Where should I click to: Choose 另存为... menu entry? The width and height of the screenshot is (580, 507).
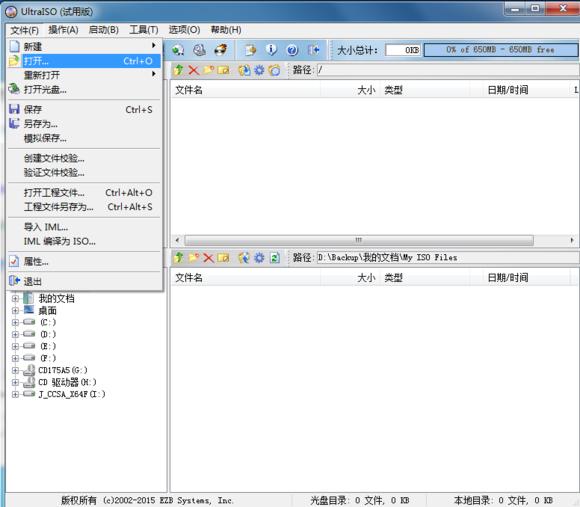pos(84,124)
